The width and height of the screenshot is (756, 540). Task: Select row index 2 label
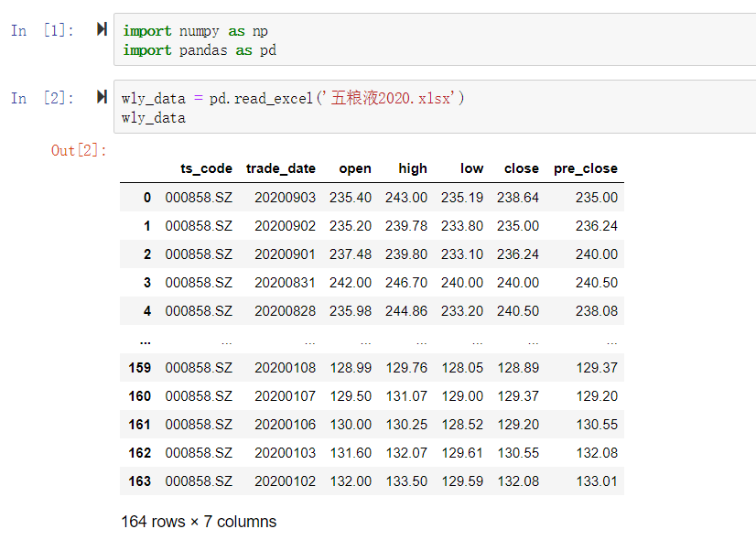click(x=147, y=254)
